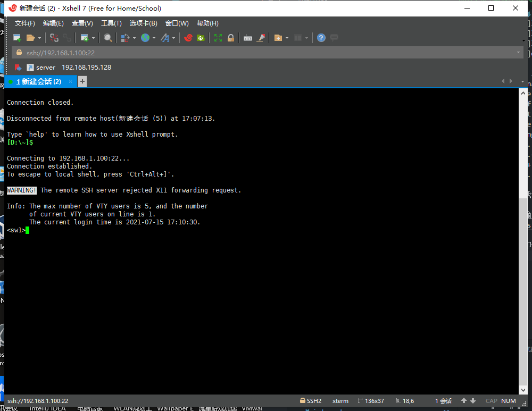Open the 编辑(E) menu
Viewport: 532px width, 411px height.
53,23
